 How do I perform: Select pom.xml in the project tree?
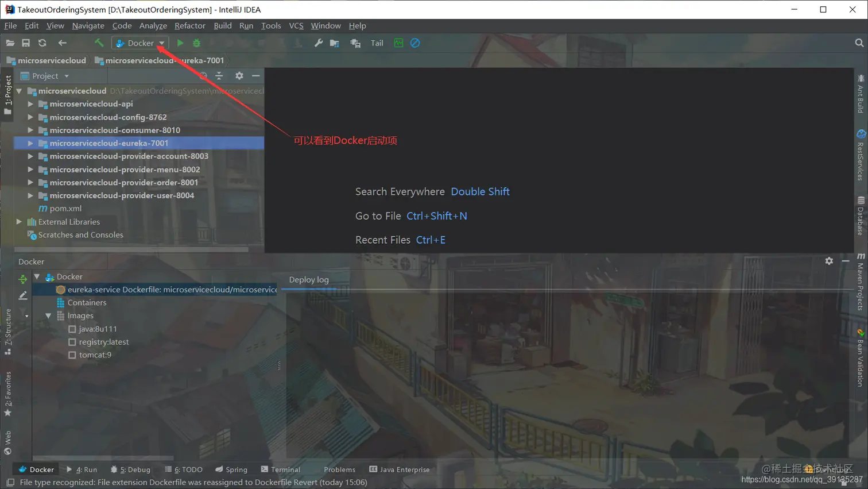65,209
